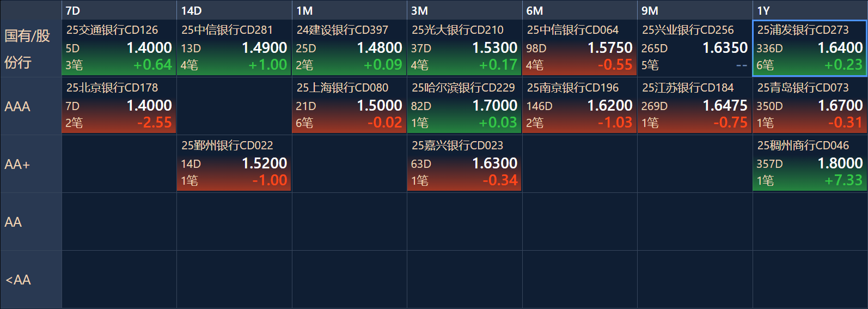
Task: Click the 1.8000 yield value
Action: (840, 163)
